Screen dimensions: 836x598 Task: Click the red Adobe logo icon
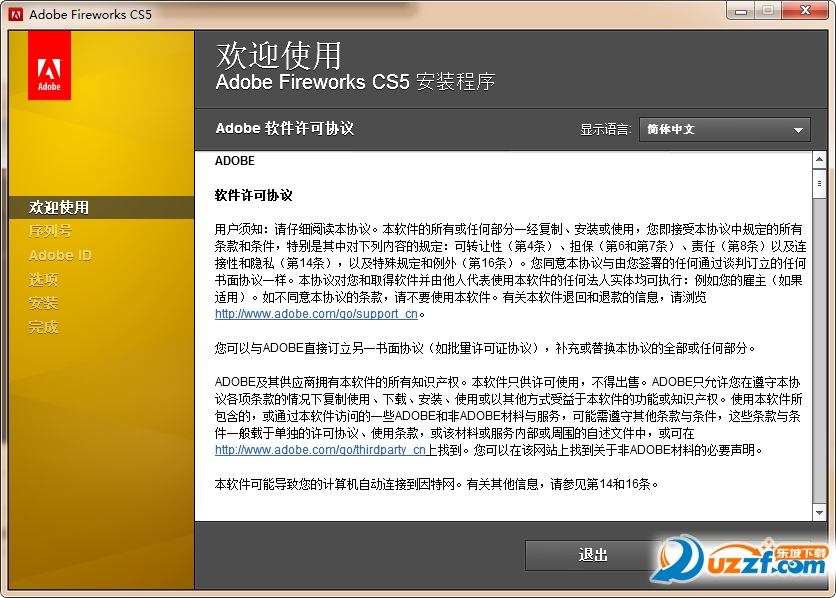[49, 65]
